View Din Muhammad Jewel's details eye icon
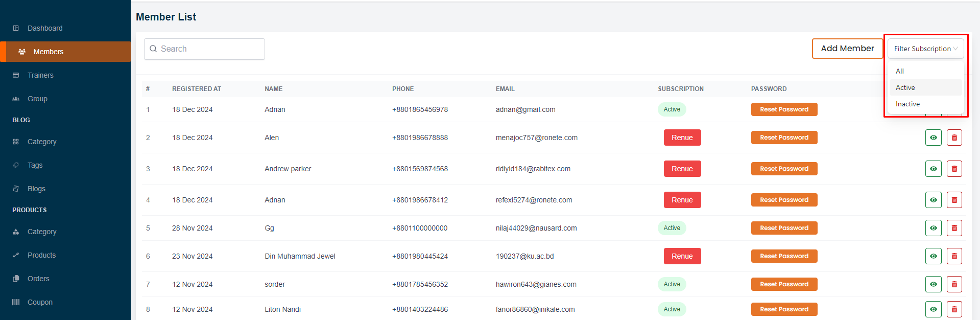The width and height of the screenshot is (980, 320). (x=933, y=256)
